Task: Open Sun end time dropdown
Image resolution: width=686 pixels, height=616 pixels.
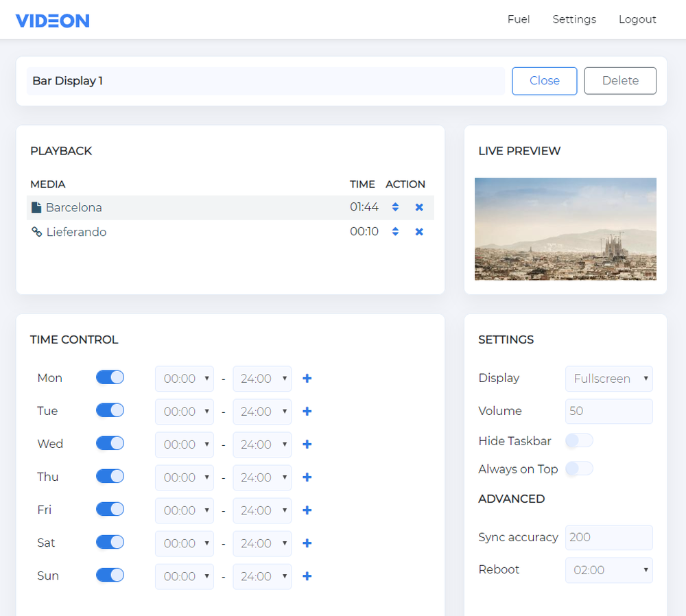Action: [262, 576]
